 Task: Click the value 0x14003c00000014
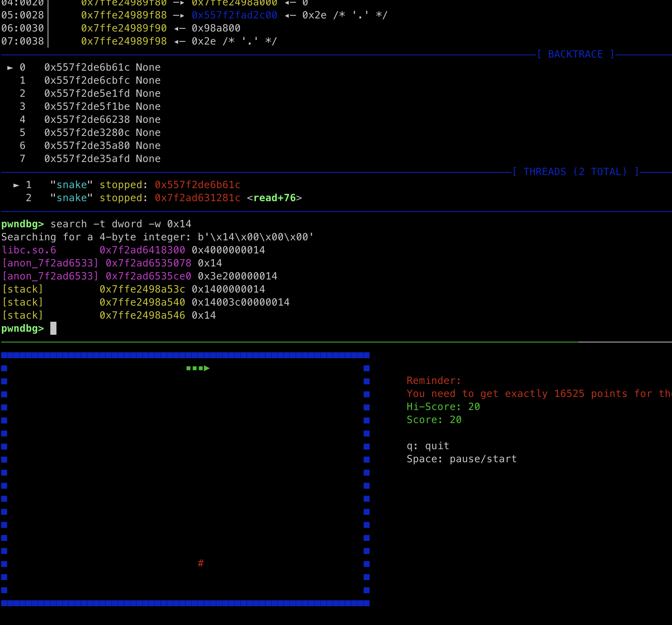(241, 302)
